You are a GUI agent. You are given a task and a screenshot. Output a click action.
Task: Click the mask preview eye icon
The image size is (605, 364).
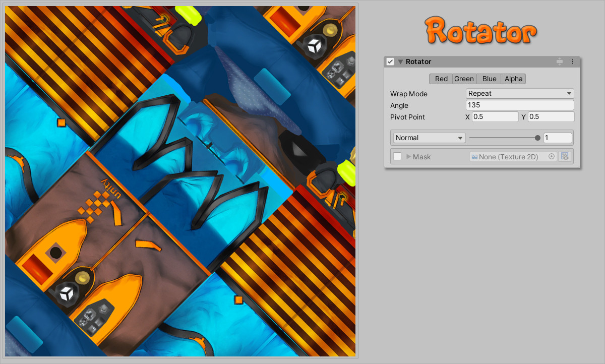[565, 157]
